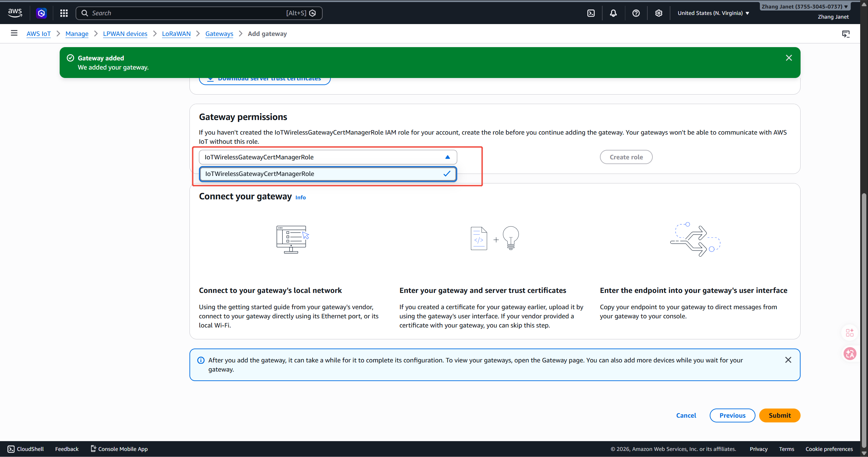Open the notifications bell
868x457 pixels.
tap(613, 13)
